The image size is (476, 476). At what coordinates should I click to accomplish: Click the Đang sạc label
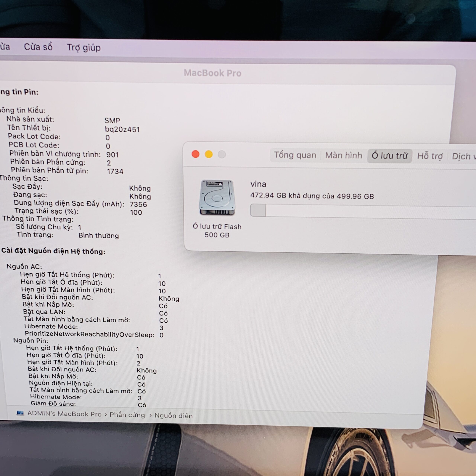pyautogui.click(x=30, y=195)
